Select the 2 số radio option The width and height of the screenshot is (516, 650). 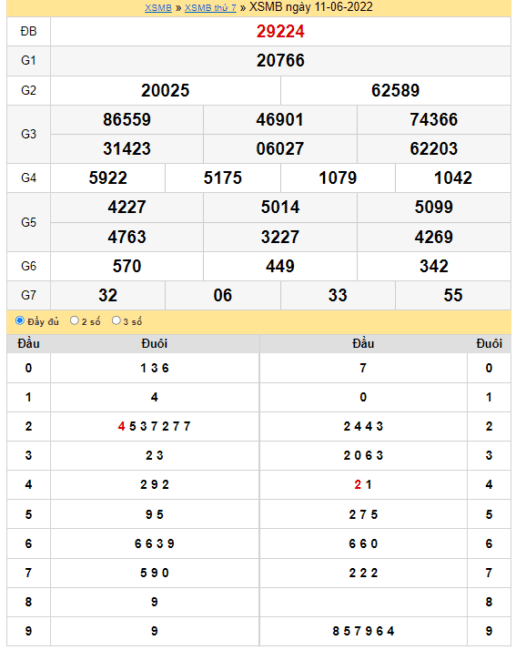click(74, 320)
